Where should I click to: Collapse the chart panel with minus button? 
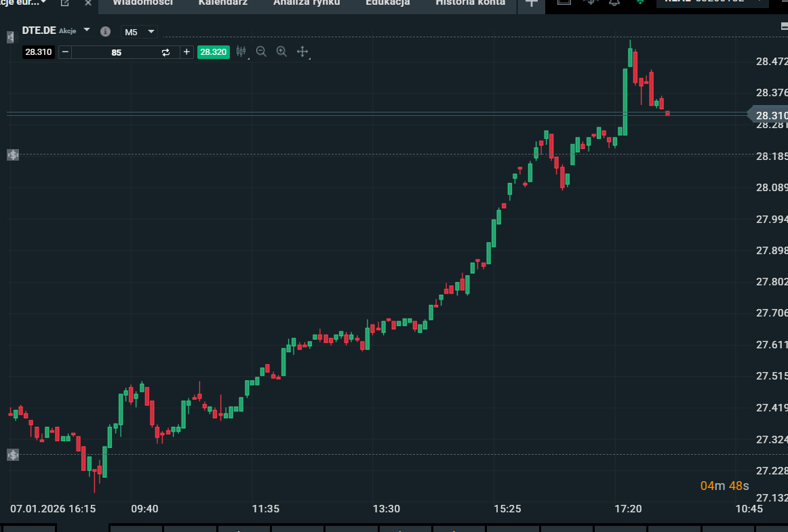click(784, 26)
